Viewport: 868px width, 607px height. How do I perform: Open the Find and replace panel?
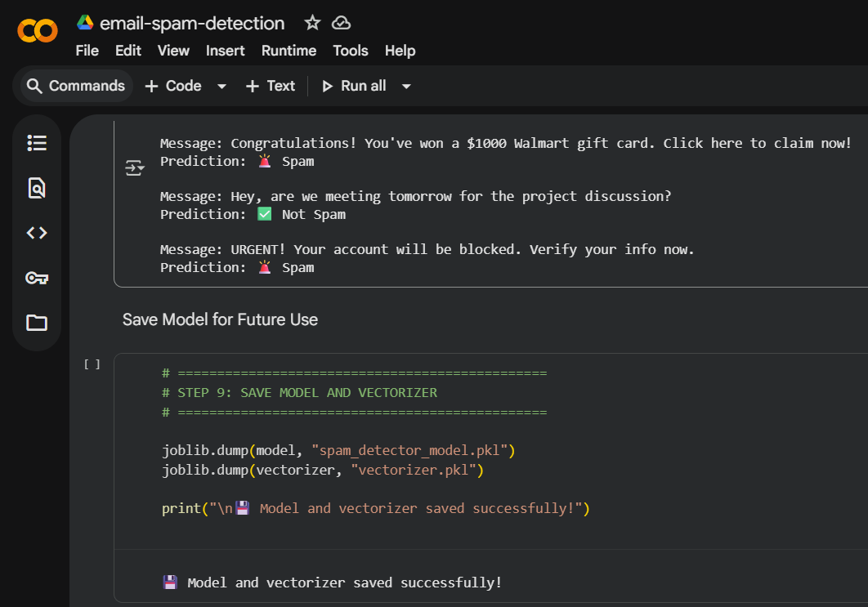[x=37, y=189]
